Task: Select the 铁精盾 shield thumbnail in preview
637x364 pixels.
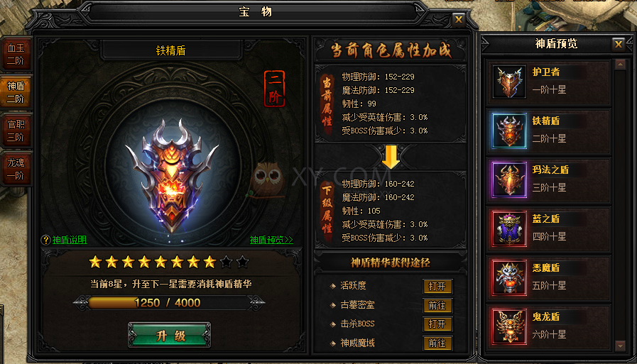Action: pyautogui.click(x=508, y=131)
